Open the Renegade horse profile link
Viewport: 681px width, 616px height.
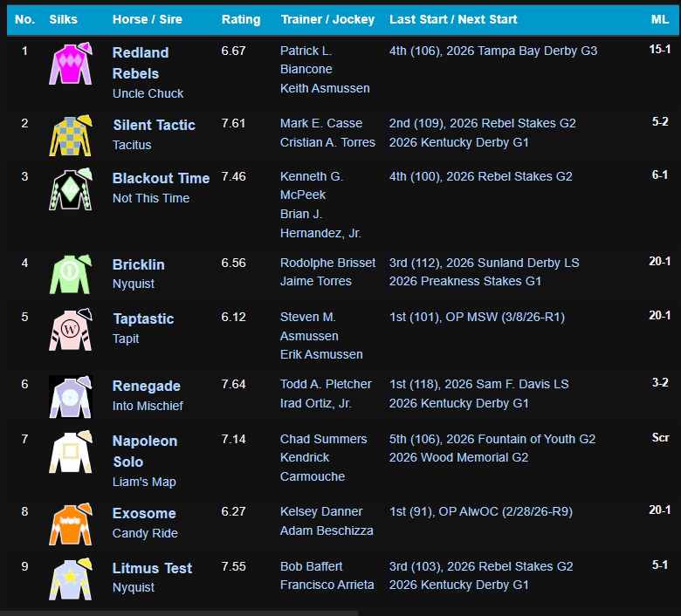click(x=147, y=386)
